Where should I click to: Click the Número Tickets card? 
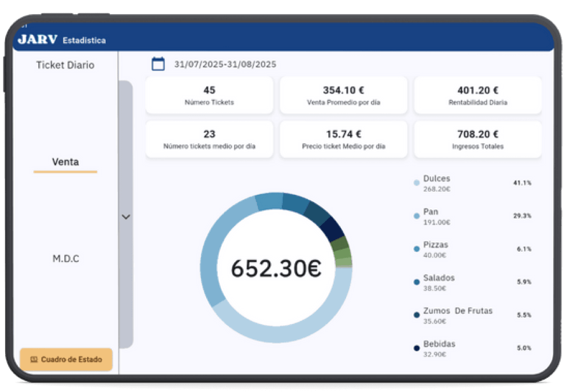click(209, 96)
